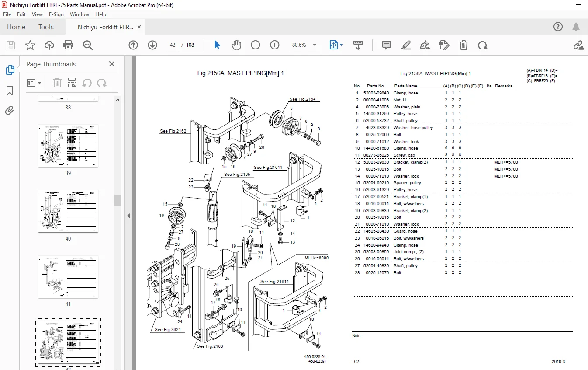Go to the previous page with the up arrow

coord(133,45)
